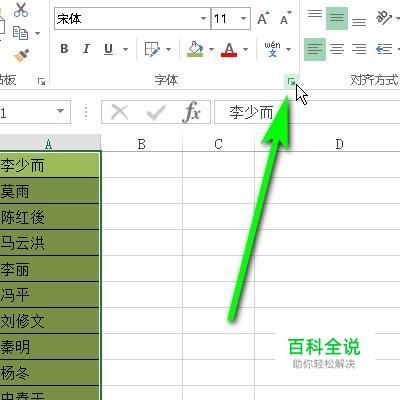The height and width of the screenshot is (400, 400).
Task: Expand the font size dropdown arrow
Action: pos(244,19)
